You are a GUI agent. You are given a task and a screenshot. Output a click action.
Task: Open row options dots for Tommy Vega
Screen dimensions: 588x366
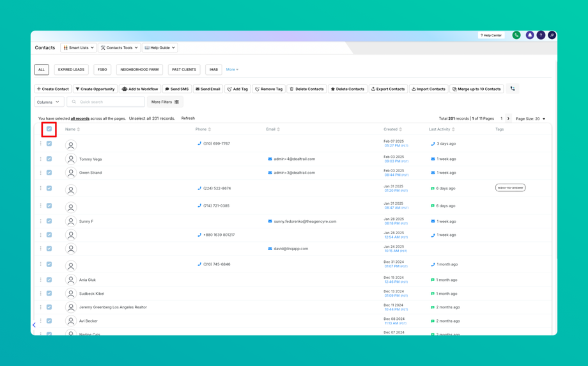click(40, 159)
